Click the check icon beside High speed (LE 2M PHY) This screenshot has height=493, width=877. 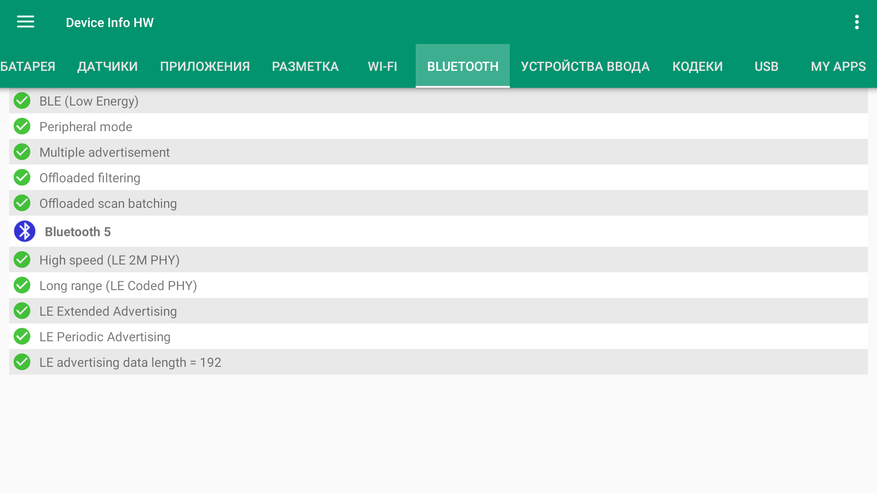[x=22, y=260]
